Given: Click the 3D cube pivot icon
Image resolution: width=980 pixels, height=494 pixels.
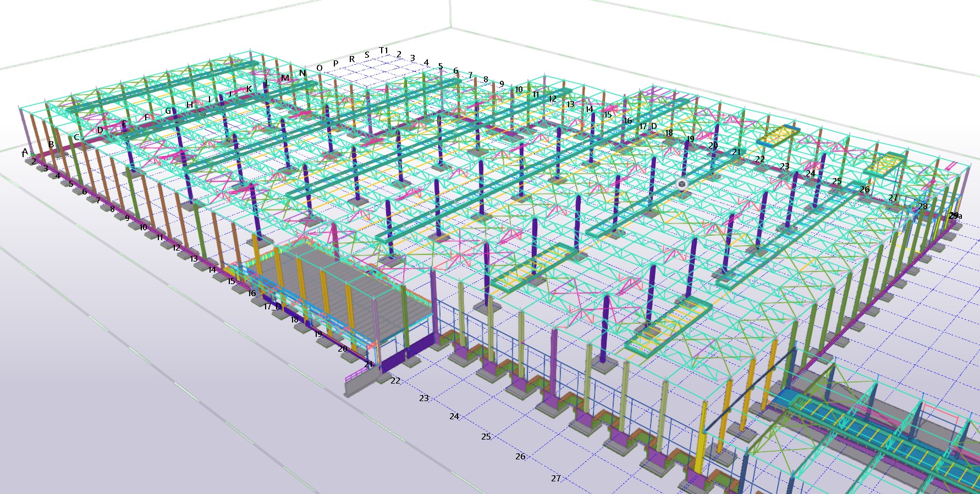Looking at the screenshot, I should point(682,184).
